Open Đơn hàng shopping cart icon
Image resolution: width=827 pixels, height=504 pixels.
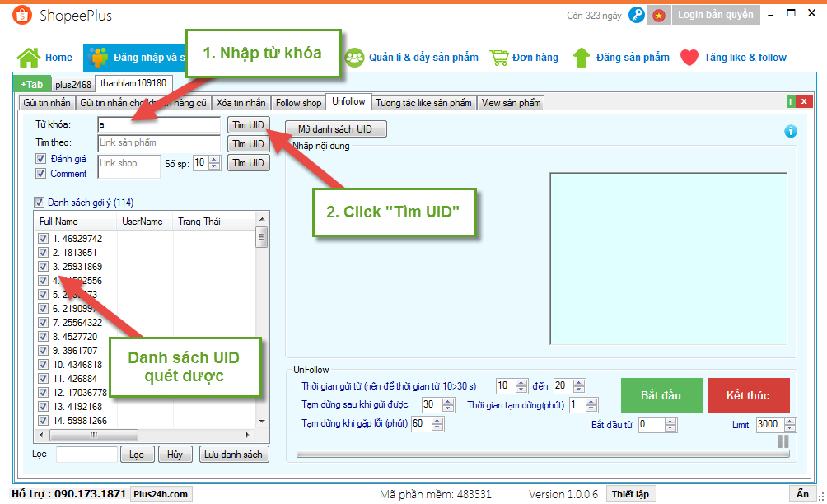coord(499,58)
